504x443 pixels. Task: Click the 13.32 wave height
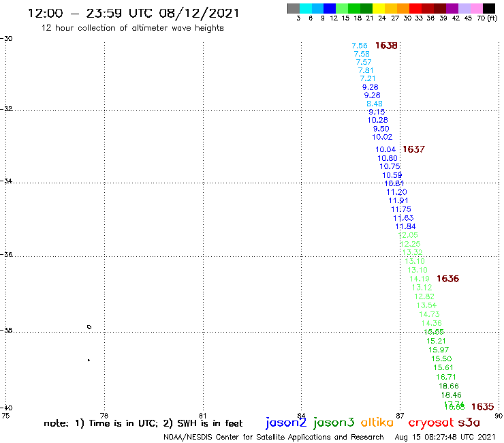(412, 252)
